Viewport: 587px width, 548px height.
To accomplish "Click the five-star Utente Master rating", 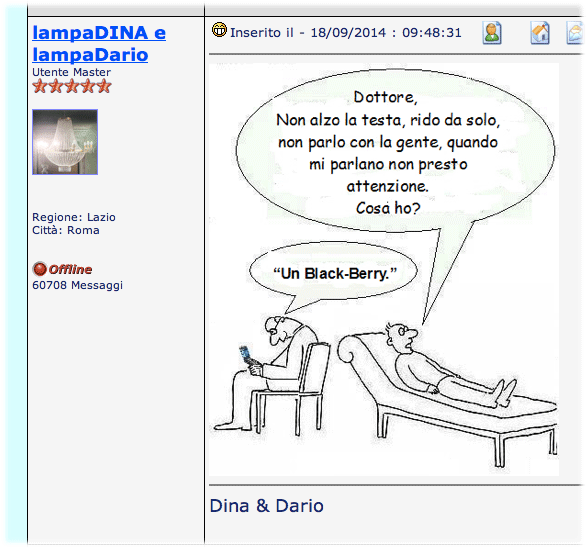I will click(72, 86).
